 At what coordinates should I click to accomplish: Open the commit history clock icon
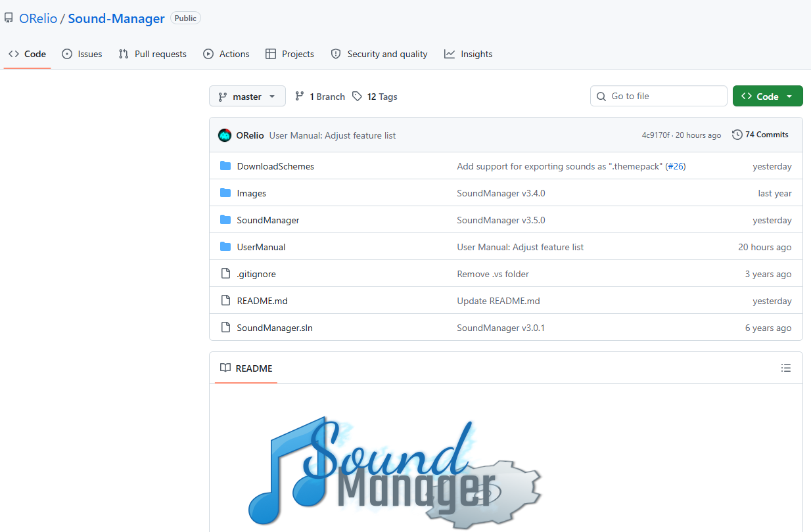[736, 135]
